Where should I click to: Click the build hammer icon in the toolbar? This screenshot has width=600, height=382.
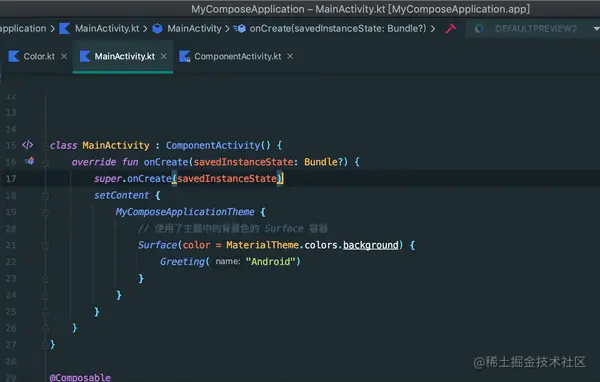(450, 29)
